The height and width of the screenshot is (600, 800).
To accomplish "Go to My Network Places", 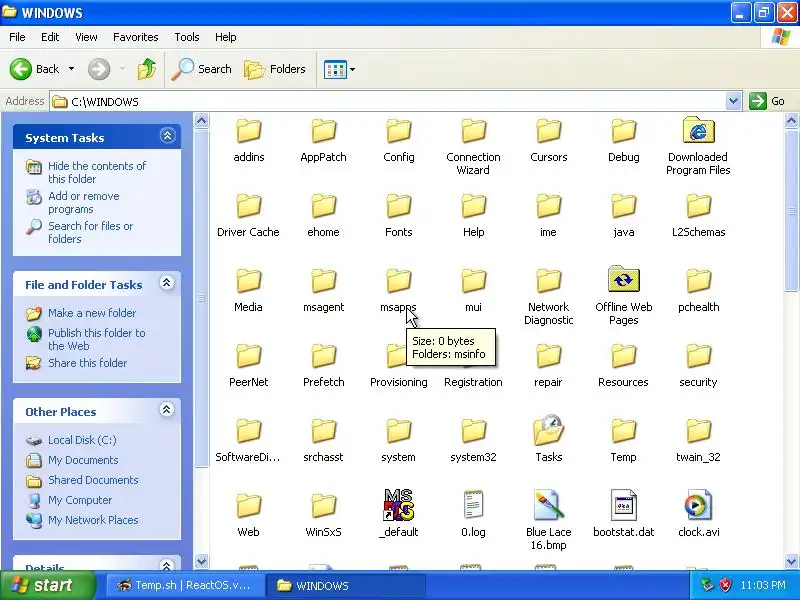I will pos(93,519).
